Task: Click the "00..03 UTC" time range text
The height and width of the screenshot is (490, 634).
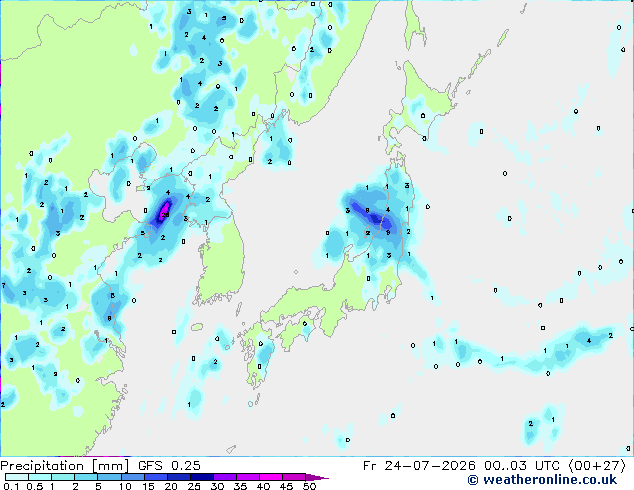Action: tap(522, 466)
